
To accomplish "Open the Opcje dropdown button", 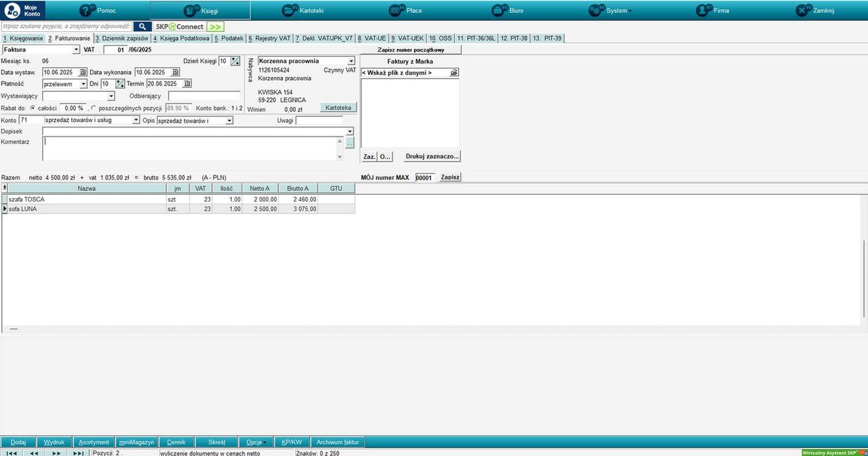I will tap(257, 442).
